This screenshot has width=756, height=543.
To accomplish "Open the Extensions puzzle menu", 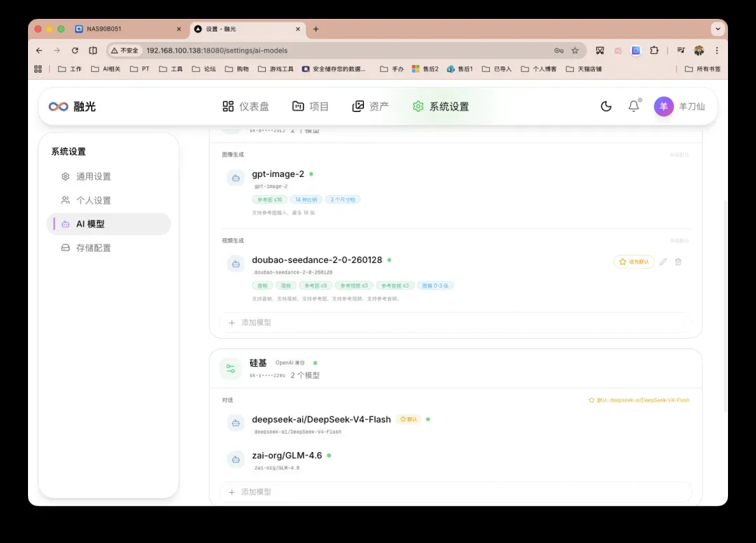I will click(654, 50).
